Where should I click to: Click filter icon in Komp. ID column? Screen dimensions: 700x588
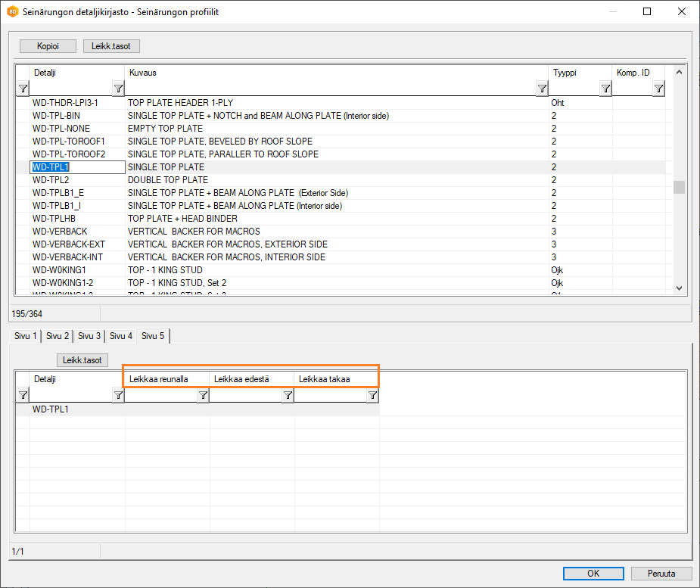click(x=658, y=89)
